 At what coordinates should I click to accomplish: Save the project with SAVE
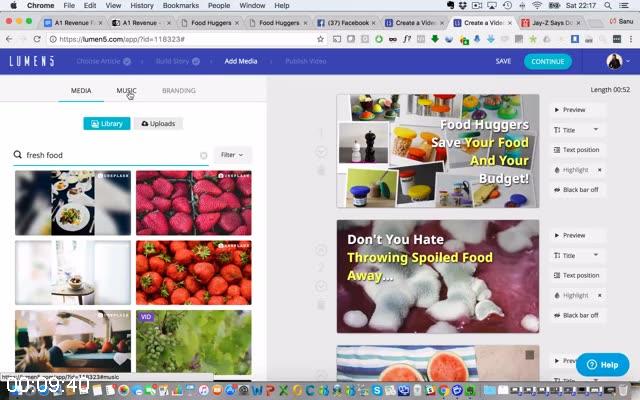(503, 61)
